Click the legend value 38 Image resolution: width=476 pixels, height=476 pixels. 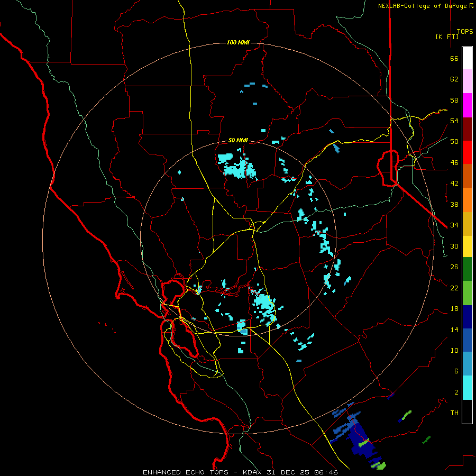[454, 204]
